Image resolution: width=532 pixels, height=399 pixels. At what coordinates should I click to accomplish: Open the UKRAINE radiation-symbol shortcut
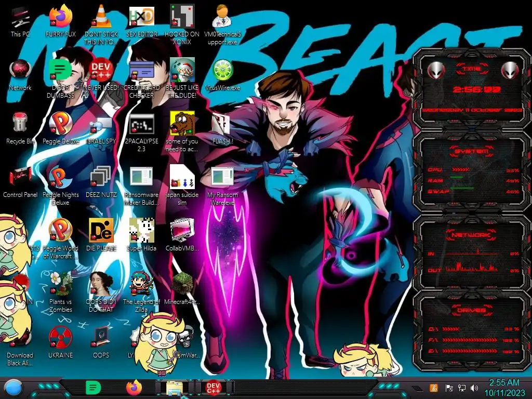(61, 337)
